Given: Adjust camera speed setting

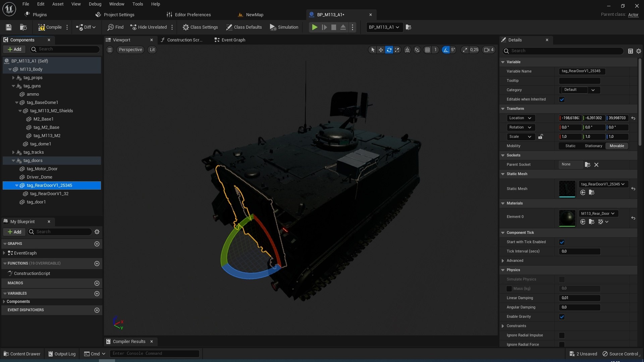Looking at the screenshot, I should (x=489, y=50).
